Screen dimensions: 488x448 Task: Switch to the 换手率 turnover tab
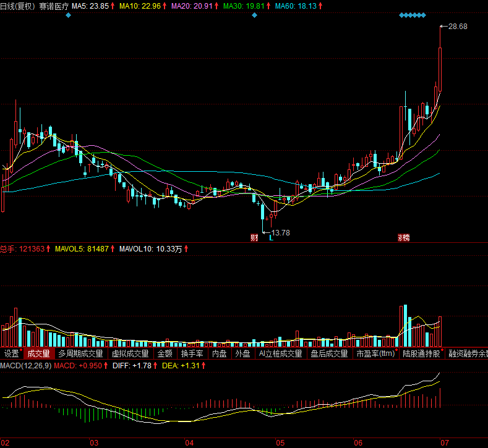(x=192, y=354)
